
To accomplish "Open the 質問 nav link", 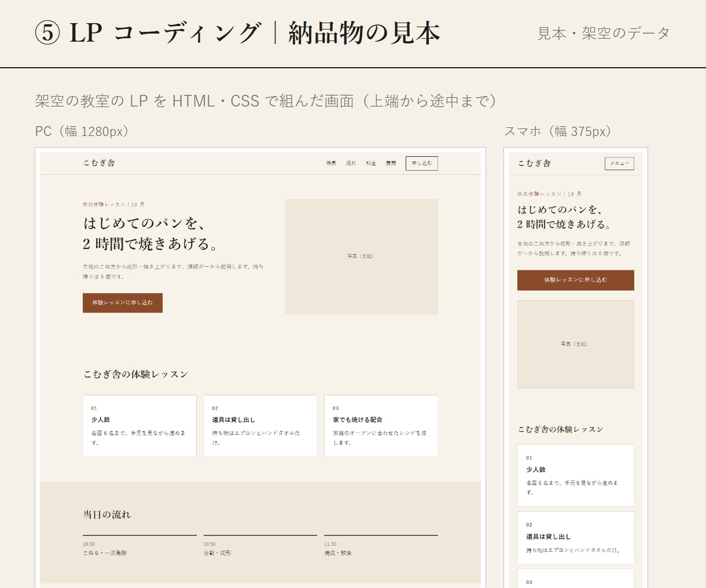I will pyautogui.click(x=391, y=163).
